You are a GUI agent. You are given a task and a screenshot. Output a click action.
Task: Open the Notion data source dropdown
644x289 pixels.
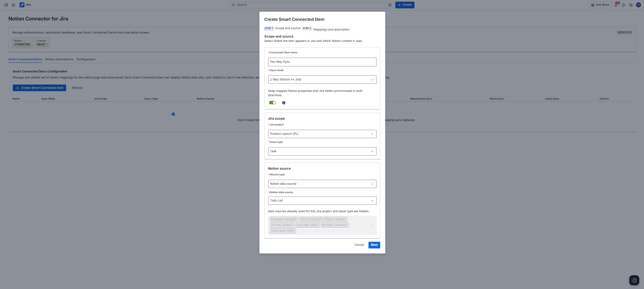click(x=322, y=200)
